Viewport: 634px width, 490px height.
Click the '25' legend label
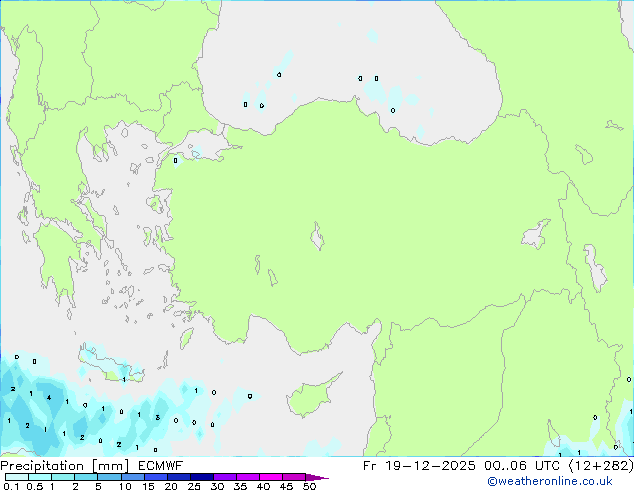[194, 486]
